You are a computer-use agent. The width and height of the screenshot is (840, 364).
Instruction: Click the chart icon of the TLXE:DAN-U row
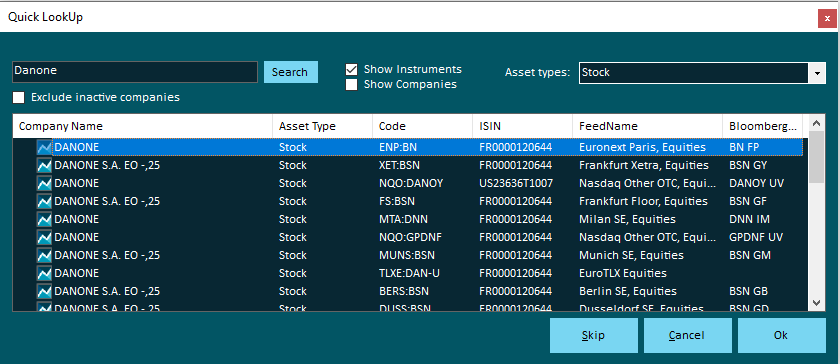click(x=44, y=273)
